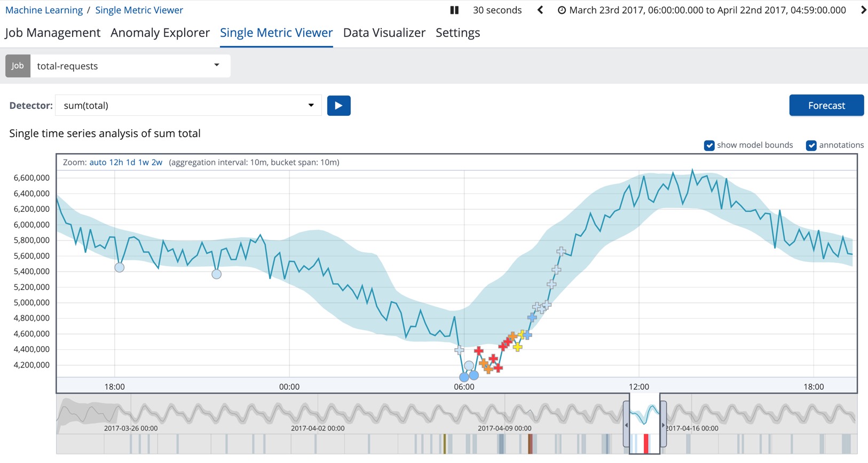
Task: Go to the previous time range arrow
Action: (540, 10)
